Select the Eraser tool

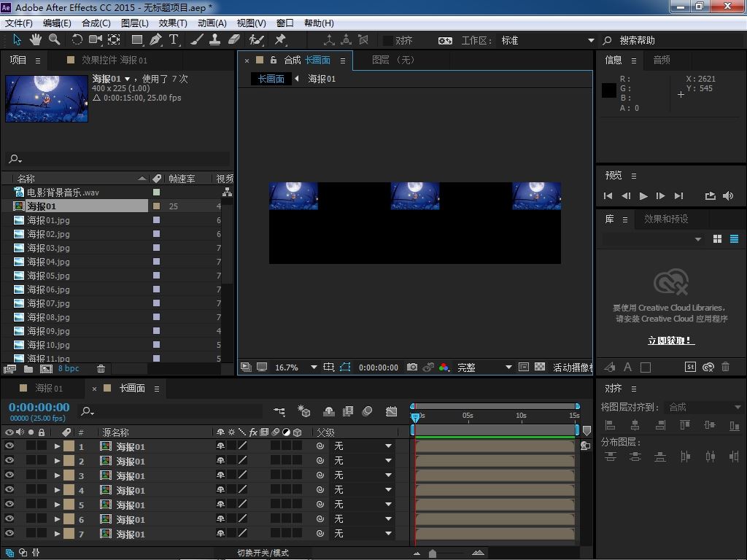pyautogui.click(x=234, y=40)
